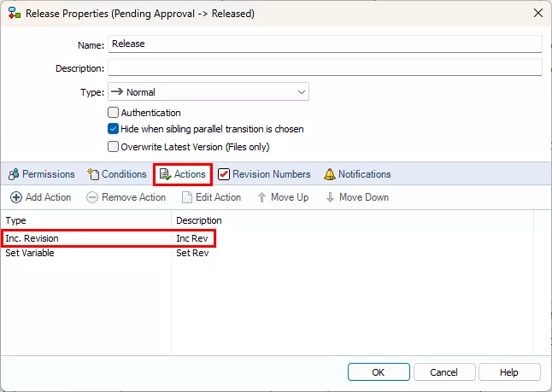Click the Move Up label

click(290, 197)
